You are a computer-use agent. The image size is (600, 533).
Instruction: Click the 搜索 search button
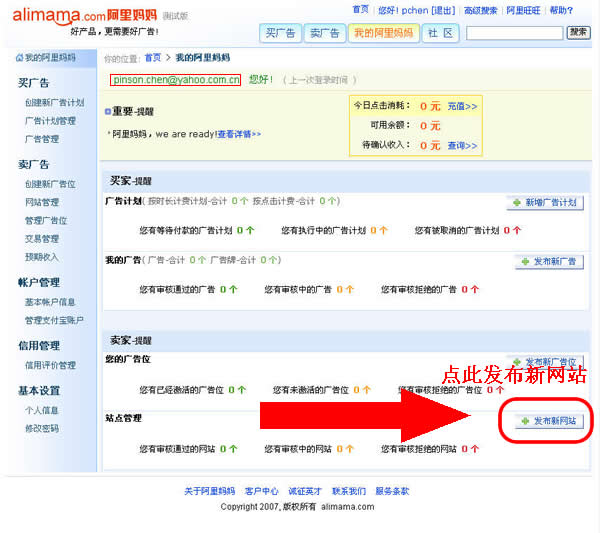pyautogui.click(x=578, y=33)
